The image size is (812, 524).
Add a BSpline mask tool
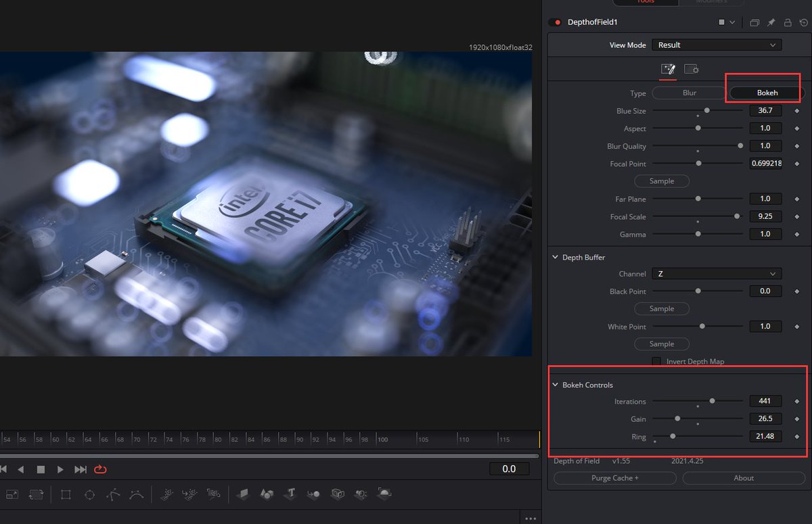pyautogui.click(x=136, y=494)
